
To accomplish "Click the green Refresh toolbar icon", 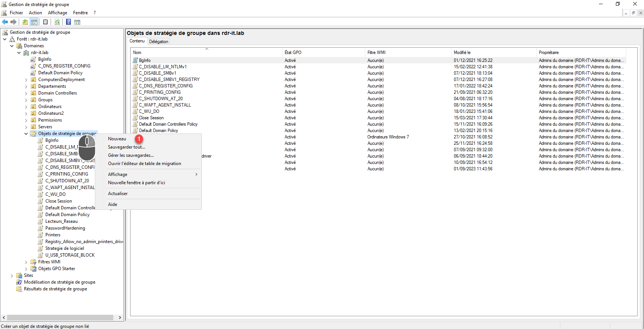I will click(x=57, y=22).
